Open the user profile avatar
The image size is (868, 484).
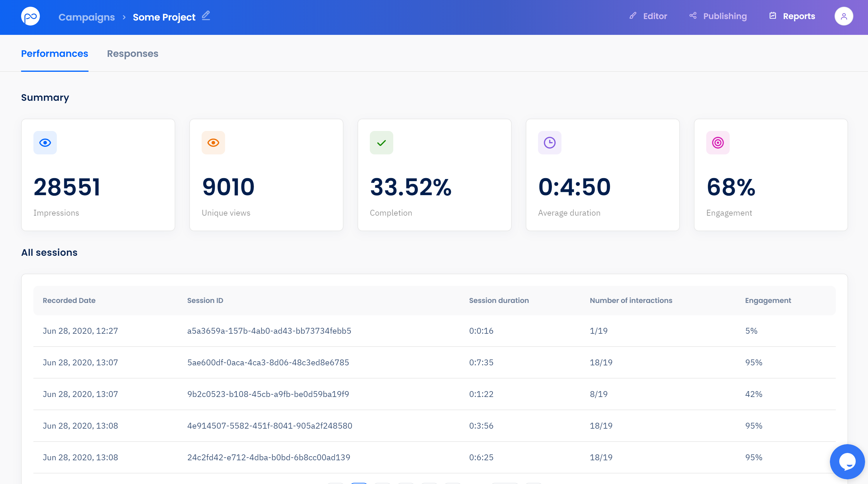(843, 16)
